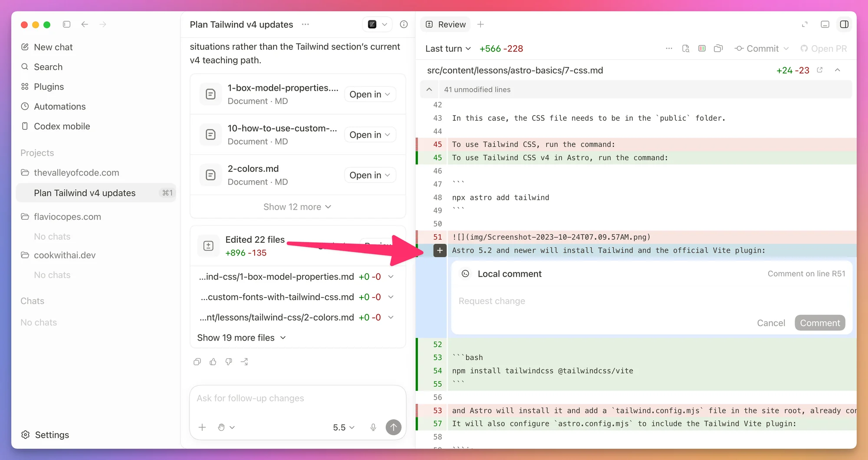Viewport: 868px width, 460px height.
Task: Open in dropdown for 1-box-model-properties
Action: [370, 94]
